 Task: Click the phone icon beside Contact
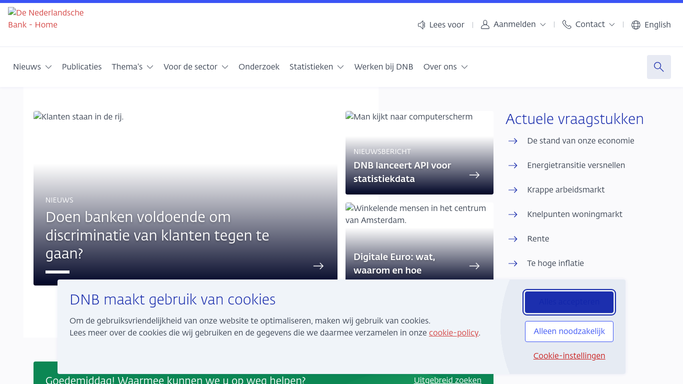[x=566, y=25]
